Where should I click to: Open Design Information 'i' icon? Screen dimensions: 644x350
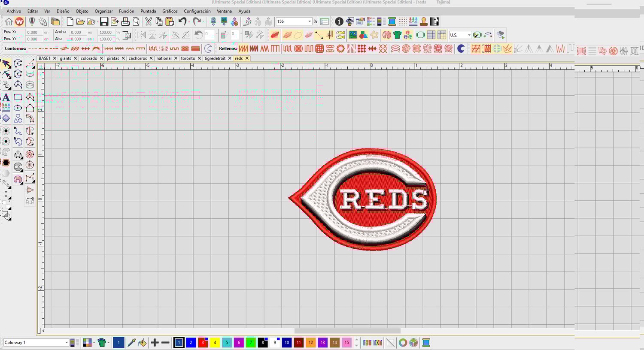339,21
